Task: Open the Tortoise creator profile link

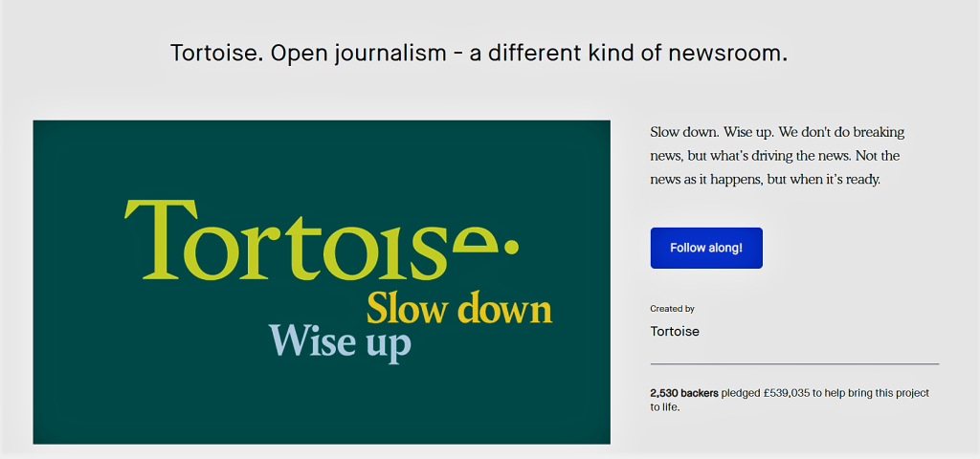Action: pos(674,332)
